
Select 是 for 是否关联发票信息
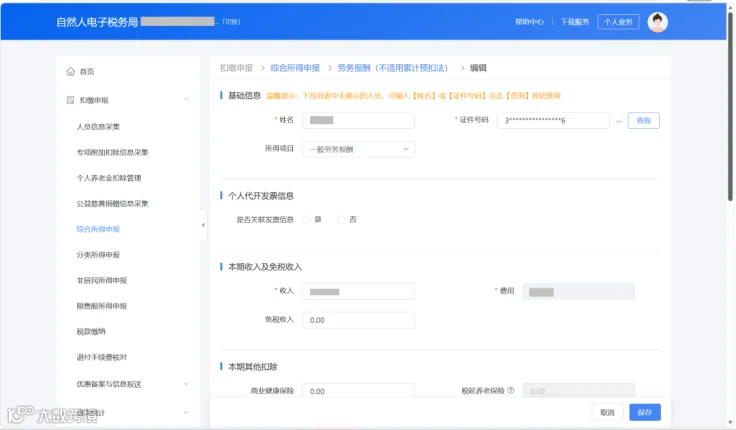click(x=307, y=219)
